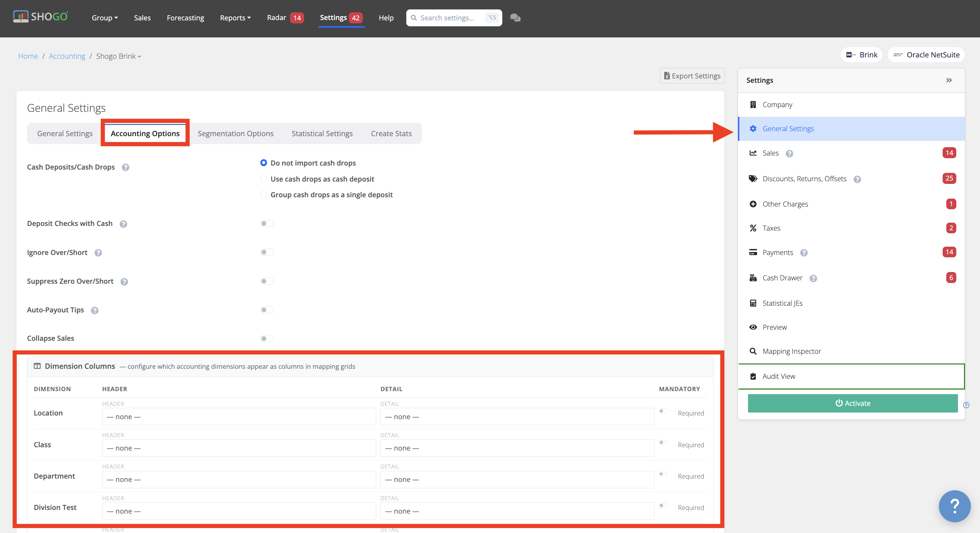The height and width of the screenshot is (533, 980).
Task: Click the Sales chart icon in sidebar
Action: coord(753,153)
